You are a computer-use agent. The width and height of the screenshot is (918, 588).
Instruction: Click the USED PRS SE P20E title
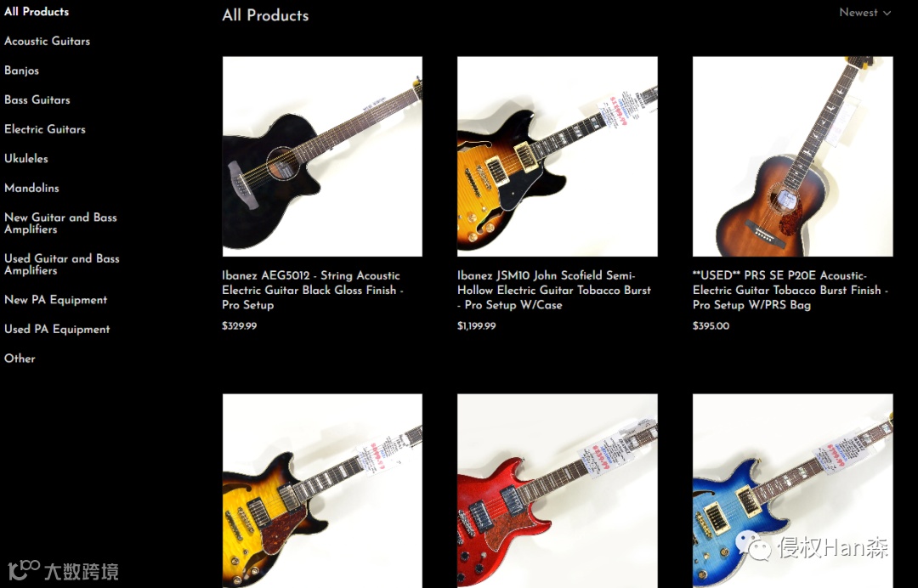[x=790, y=291]
